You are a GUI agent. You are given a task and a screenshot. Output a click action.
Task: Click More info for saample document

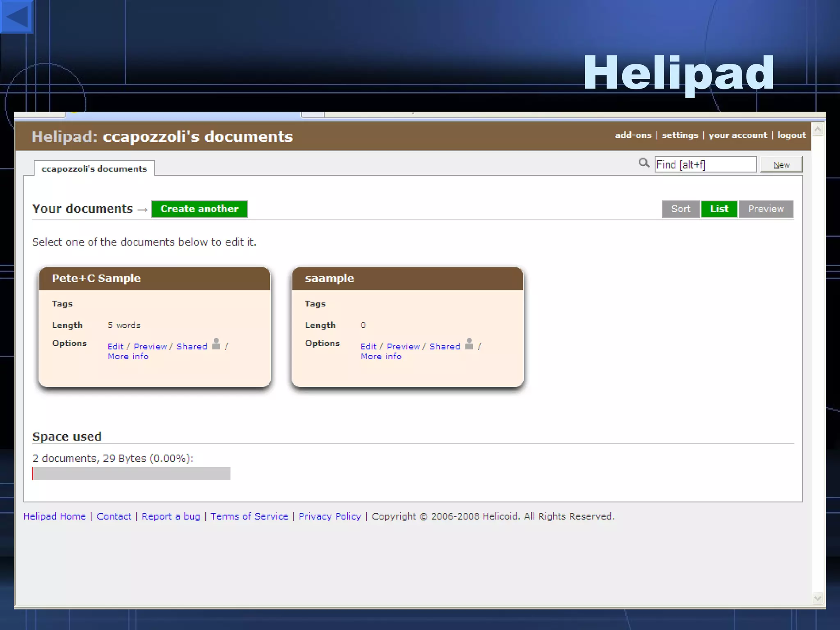click(x=381, y=356)
